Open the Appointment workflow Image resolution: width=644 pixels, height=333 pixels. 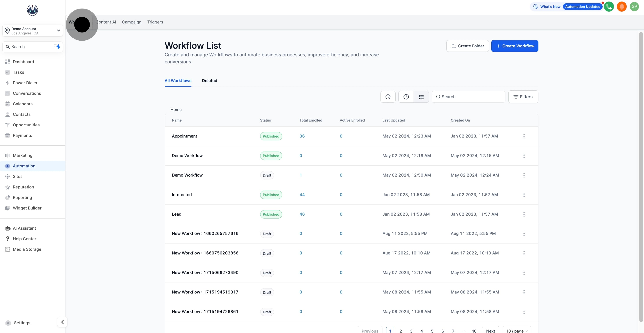[184, 136]
